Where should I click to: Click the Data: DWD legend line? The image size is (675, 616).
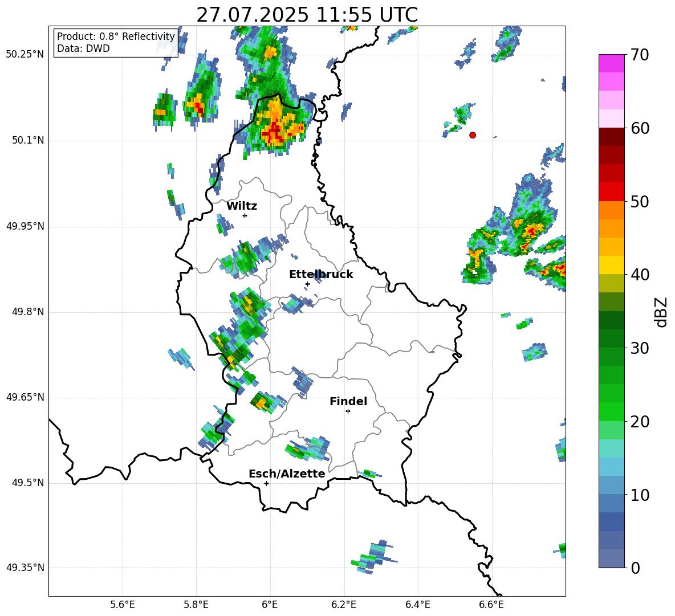click(x=83, y=48)
